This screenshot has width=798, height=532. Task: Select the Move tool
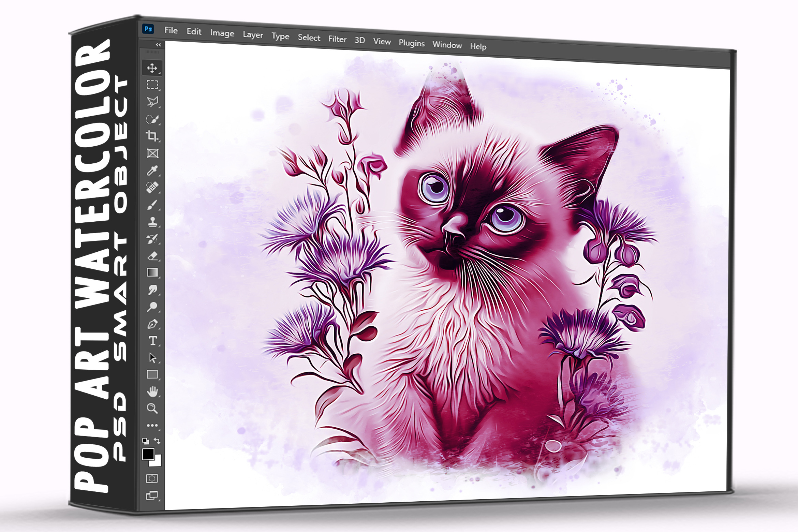[x=152, y=68]
